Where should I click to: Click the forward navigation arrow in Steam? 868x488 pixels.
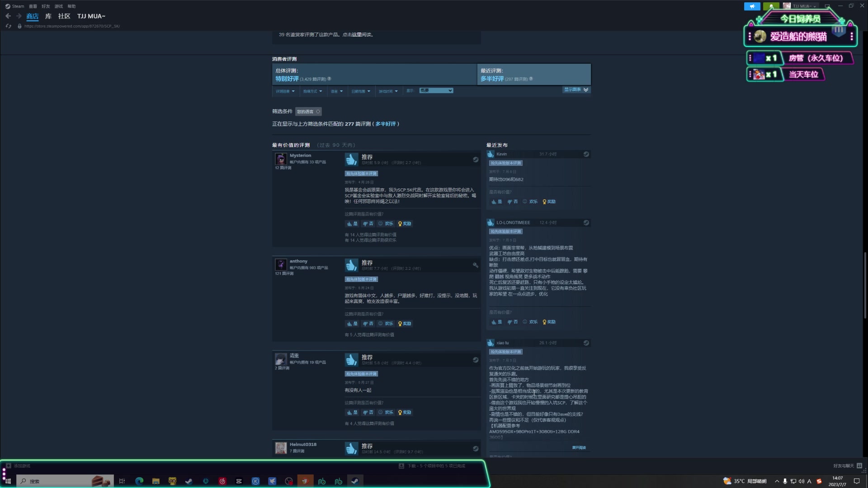click(19, 16)
